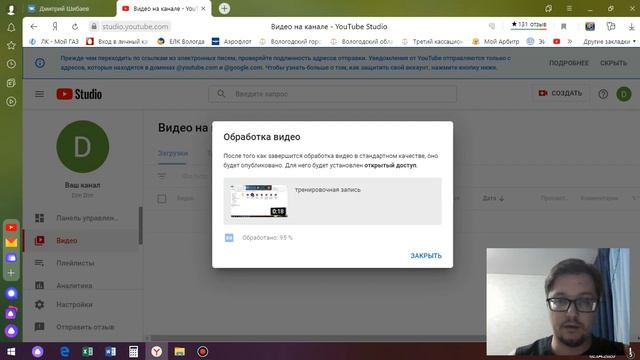Open Плейлисты in the sidebar
The width and height of the screenshot is (640, 360).
pos(82,263)
